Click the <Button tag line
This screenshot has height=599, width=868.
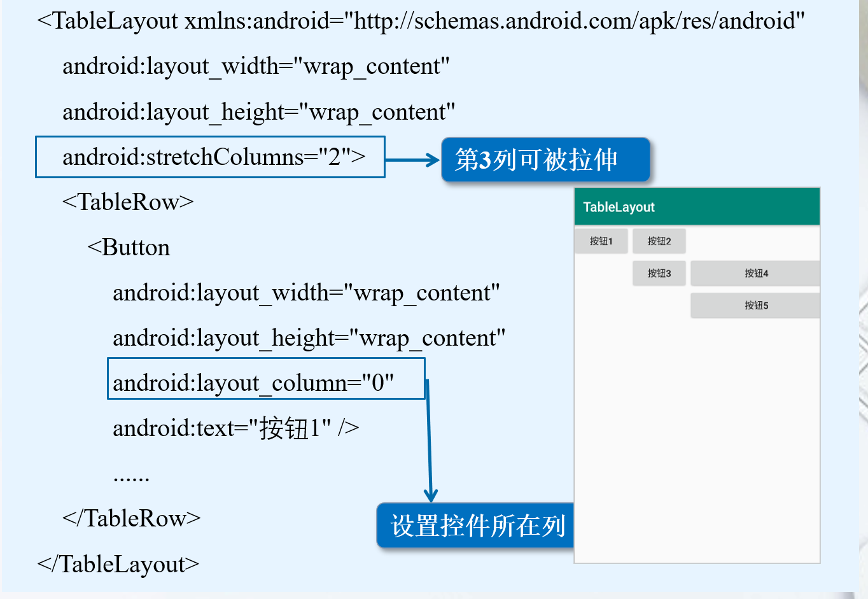tap(129, 248)
